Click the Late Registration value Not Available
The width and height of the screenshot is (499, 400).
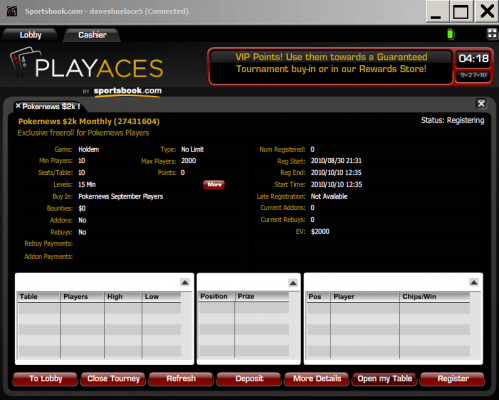(x=329, y=197)
